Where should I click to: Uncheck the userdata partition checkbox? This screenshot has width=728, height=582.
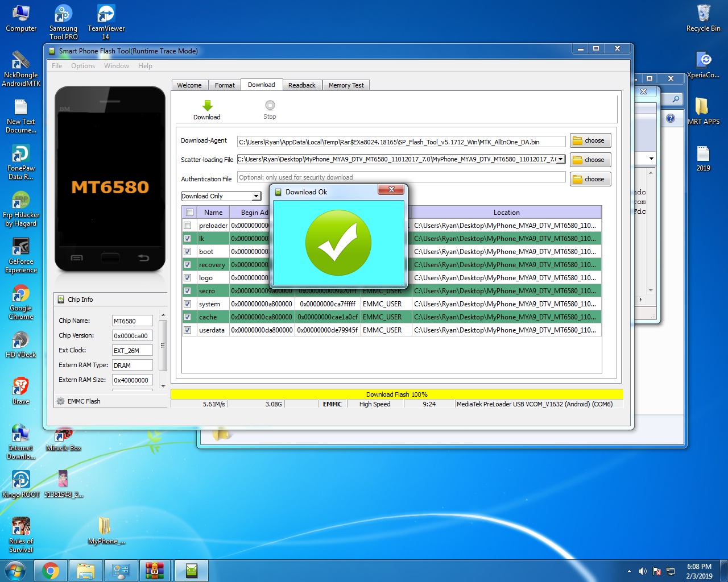click(x=187, y=330)
